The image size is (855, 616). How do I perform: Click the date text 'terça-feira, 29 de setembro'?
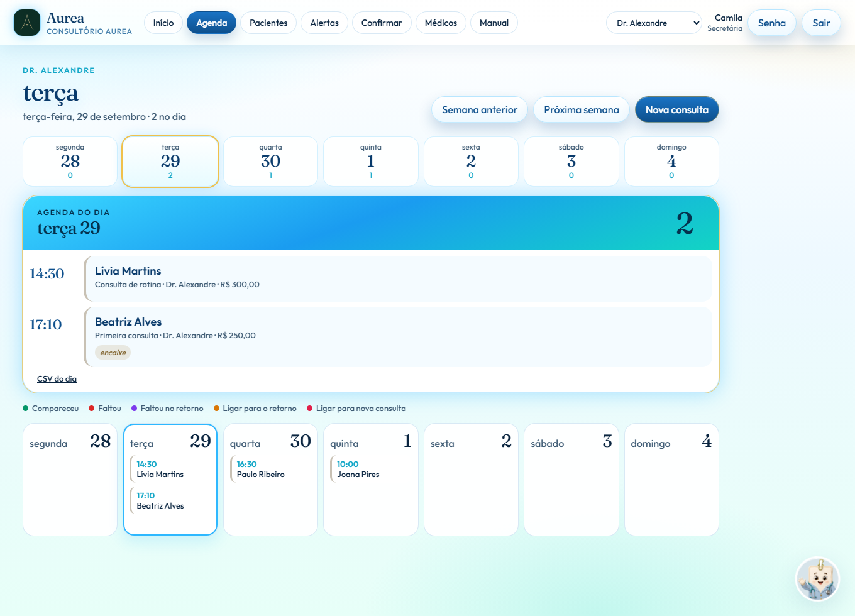click(84, 117)
